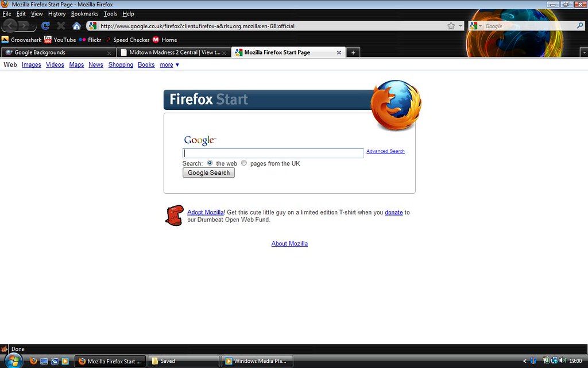Screen dimensions: 588x368
Task: Open a new tab with plus button
Action: point(353,52)
